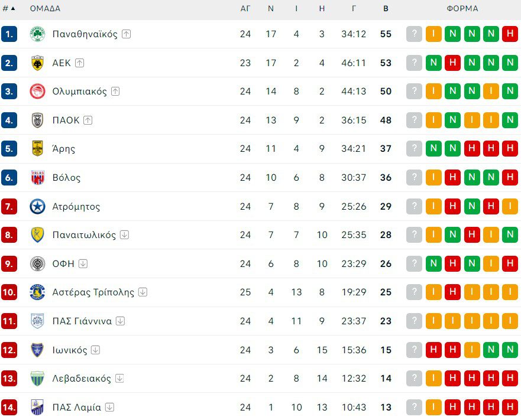Sort standings by ΟΜΑΔΑ column header
Viewport: 521px width, 420px height.
click(x=45, y=9)
